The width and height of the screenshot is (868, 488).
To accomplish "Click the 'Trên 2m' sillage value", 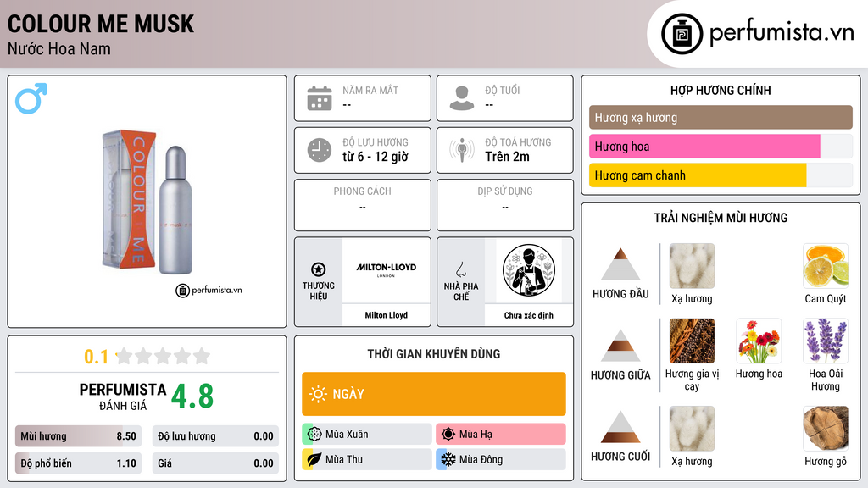I will (x=507, y=157).
